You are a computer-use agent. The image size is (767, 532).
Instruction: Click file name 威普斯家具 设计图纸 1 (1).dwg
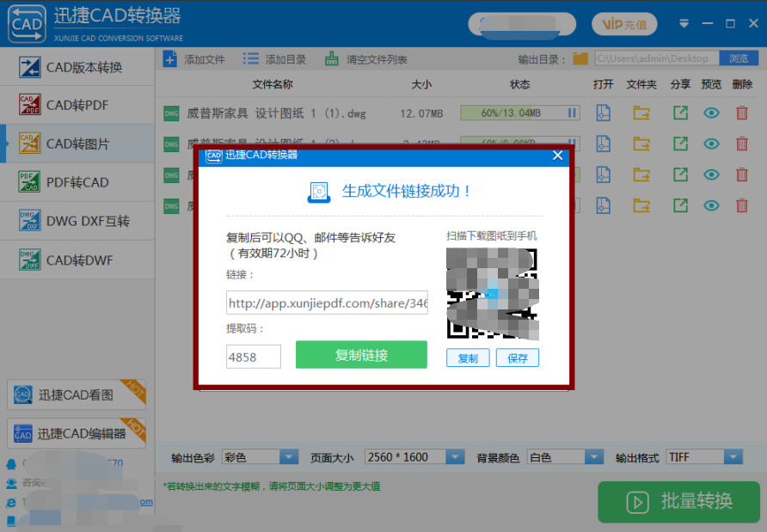(x=276, y=113)
